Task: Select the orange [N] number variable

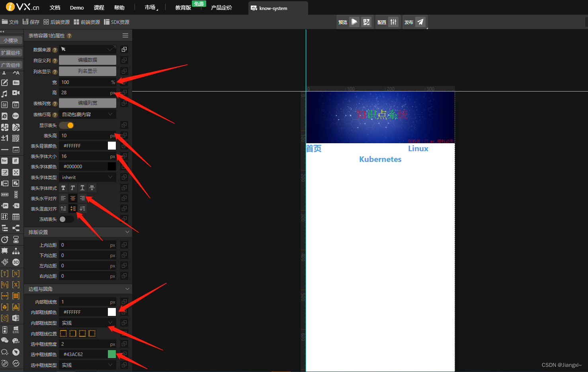Action: 16,273
